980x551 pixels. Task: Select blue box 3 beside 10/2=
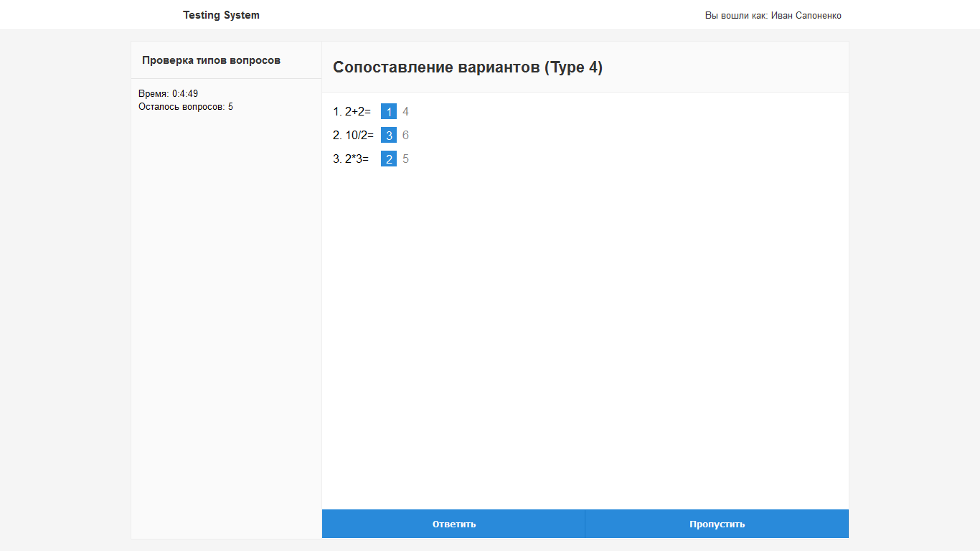point(389,135)
